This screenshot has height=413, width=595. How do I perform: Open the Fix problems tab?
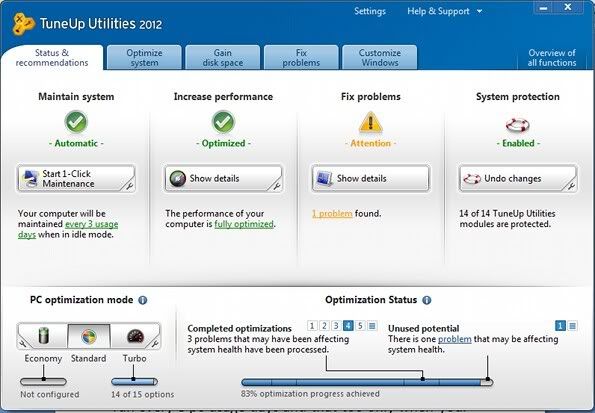point(301,58)
